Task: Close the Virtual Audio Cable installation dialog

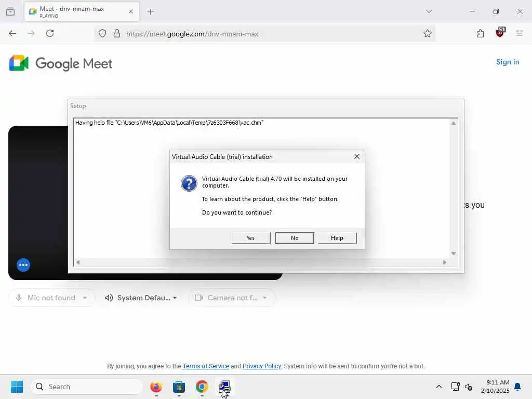Action: [x=356, y=156]
